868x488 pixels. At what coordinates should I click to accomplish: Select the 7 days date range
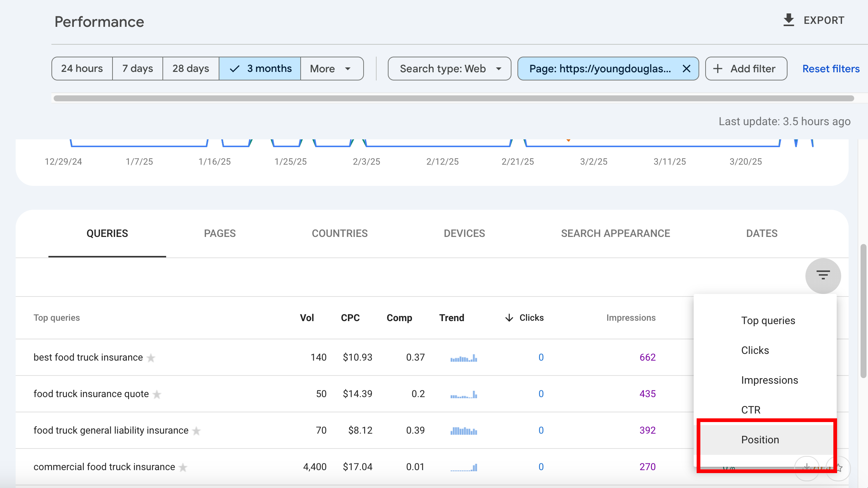pos(137,69)
